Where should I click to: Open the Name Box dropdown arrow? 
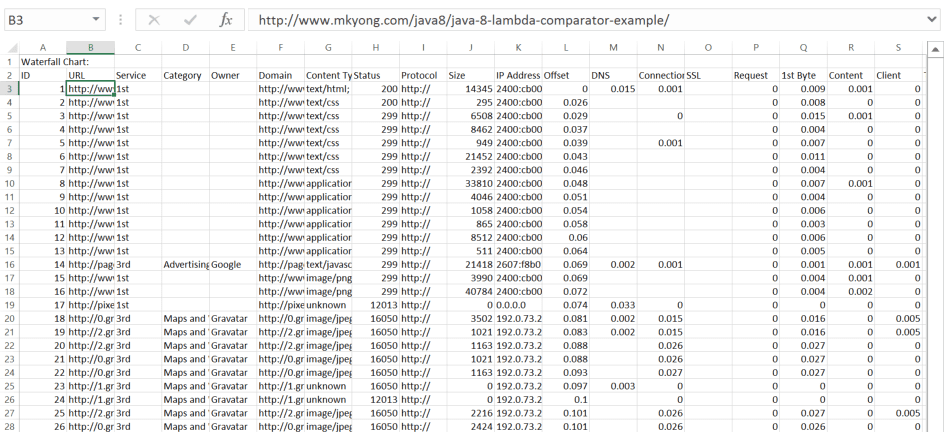point(95,20)
